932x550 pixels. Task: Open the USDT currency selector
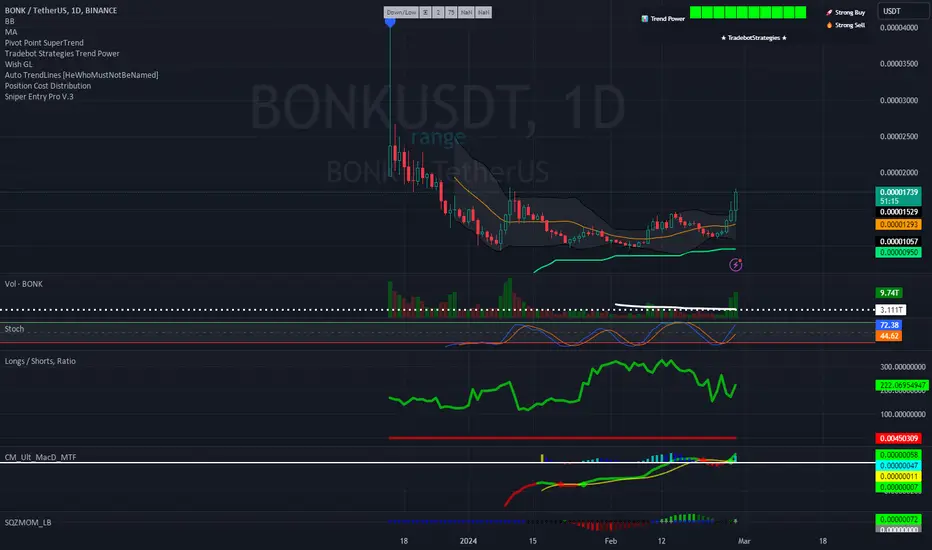(902, 11)
